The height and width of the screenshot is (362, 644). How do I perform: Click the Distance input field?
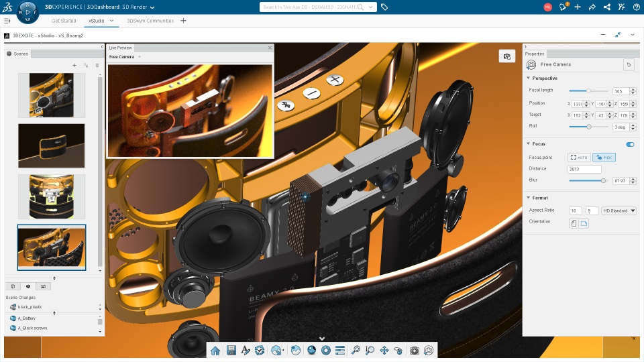coord(584,169)
